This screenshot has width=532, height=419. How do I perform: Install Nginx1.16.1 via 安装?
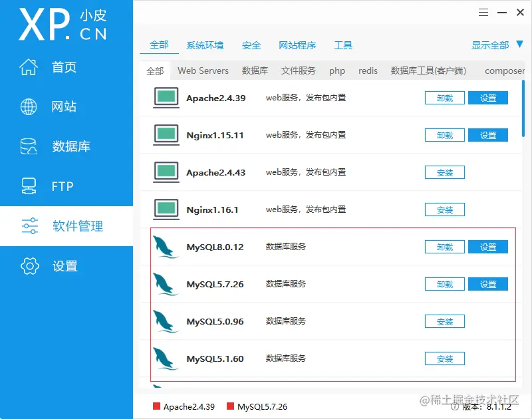coord(445,210)
